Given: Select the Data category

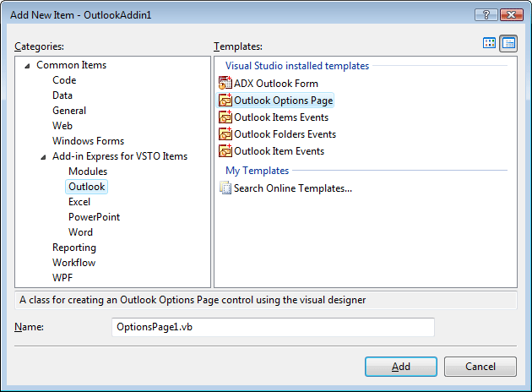Looking at the screenshot, I should click(62, 95).
